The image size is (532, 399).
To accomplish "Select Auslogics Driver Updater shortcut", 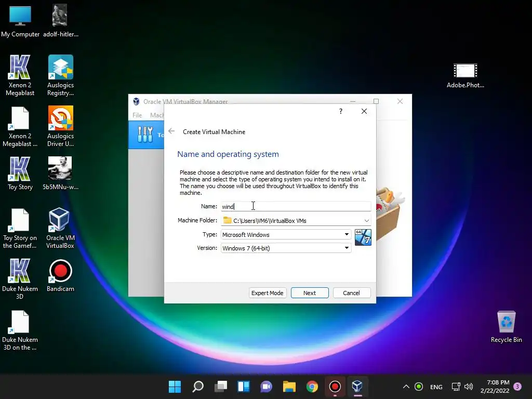I will point(60,127).
